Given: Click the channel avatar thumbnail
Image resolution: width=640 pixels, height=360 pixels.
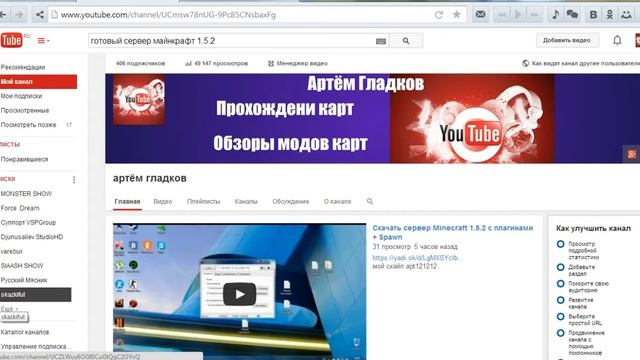Looking at the screenshot, I should coord(139,100).
